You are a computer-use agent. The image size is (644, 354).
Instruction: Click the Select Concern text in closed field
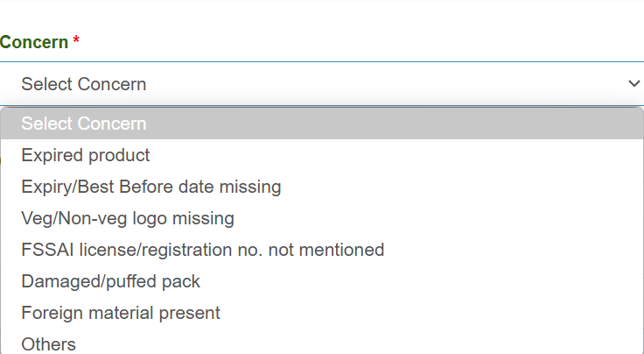tap(84, 84)
